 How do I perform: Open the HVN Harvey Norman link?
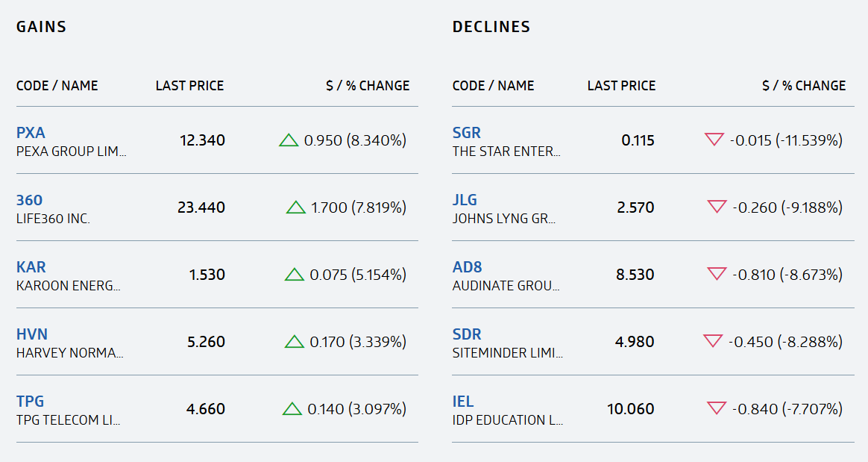[32, 334]
